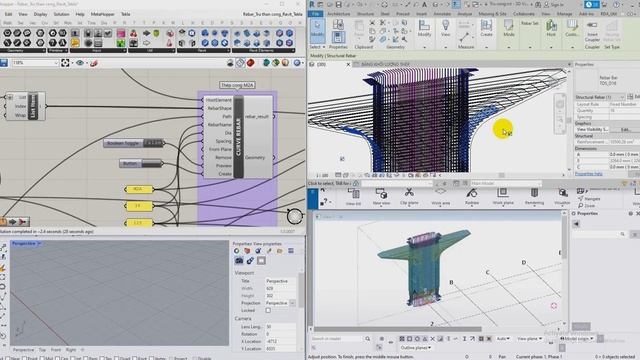Image resolution: width=640 pixels, height=360 pixels.
Task: Click Insert Coupler in Revit ribbon
Action: pyautogui.click(x=592, y=32)
